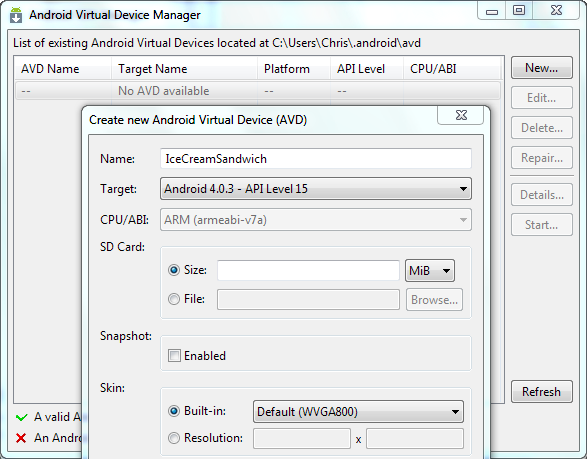587x459 pixels.
Task: Click the Start... button
Action: pos(542,225)
